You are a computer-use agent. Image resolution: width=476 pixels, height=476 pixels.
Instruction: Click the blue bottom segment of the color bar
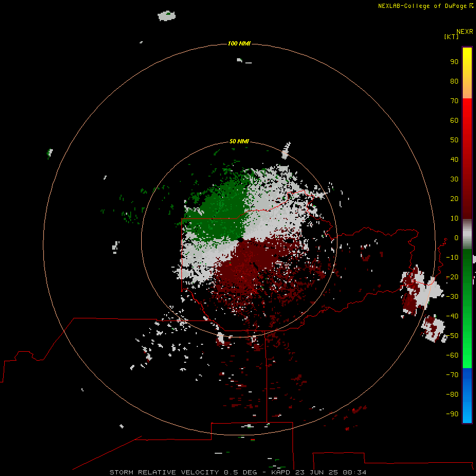pyautogui.click(x=467, y=395)
